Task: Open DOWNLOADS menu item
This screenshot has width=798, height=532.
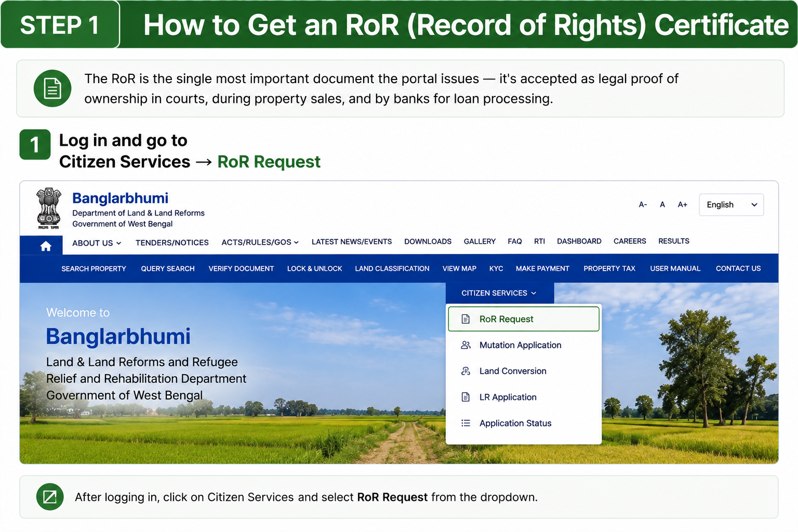Action: 428,242
